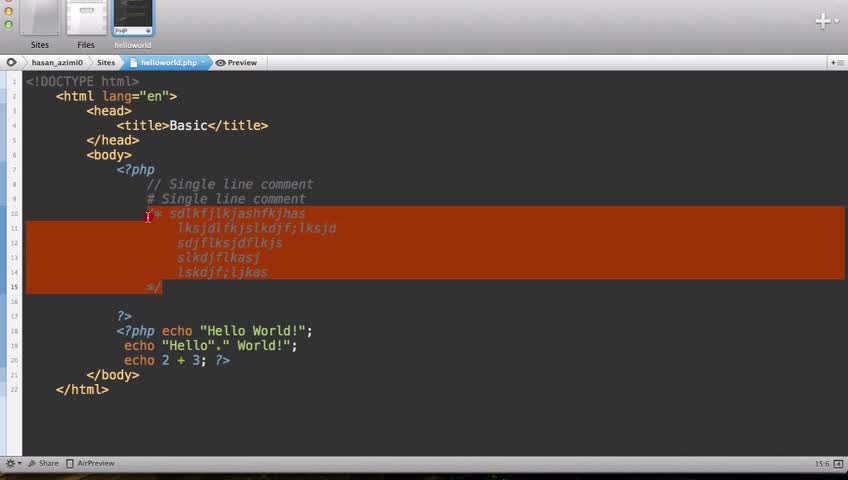Click the 15:6 cursor position indicator

click(x=822, y=464)
